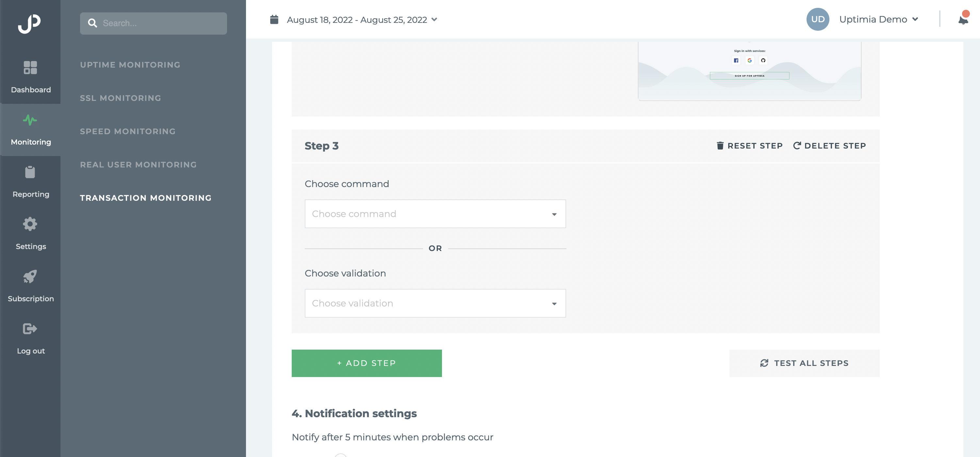The height and width of the screenshot is (457, 980).
Task: Open Real User Monitoring section
Action: click(138, 165)
